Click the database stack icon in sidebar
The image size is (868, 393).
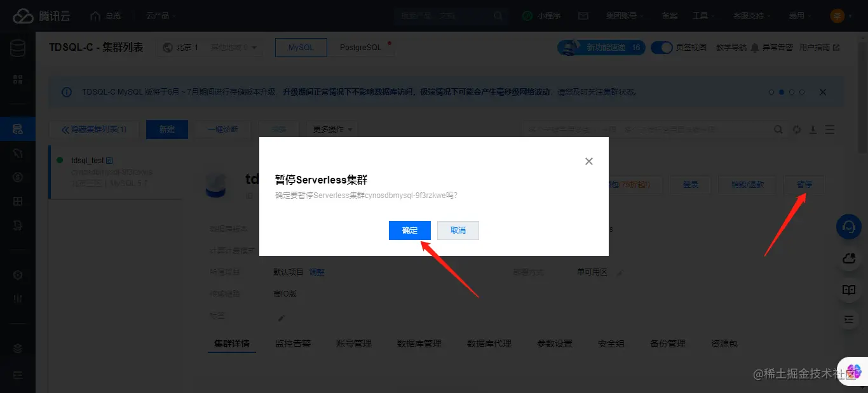click(x=18, y=48)
